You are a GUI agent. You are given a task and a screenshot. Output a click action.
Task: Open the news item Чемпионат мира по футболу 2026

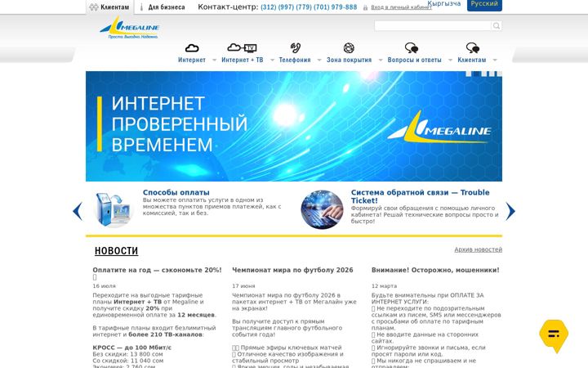point(292,270)
